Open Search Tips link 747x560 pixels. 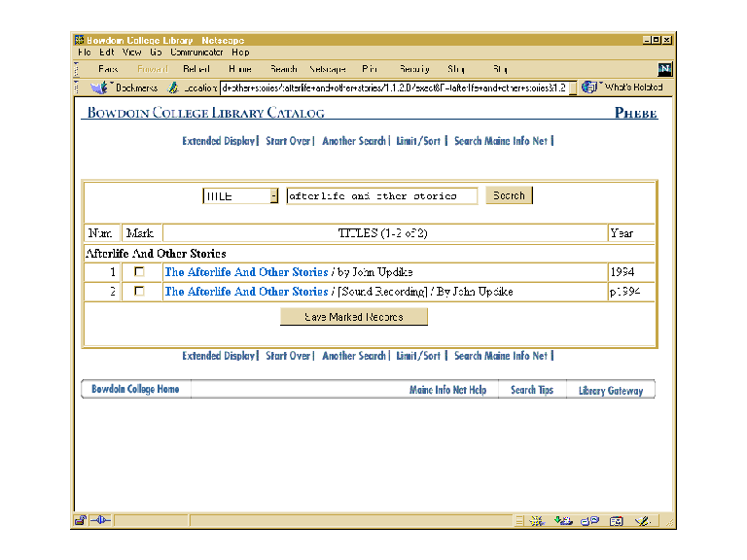532,390
